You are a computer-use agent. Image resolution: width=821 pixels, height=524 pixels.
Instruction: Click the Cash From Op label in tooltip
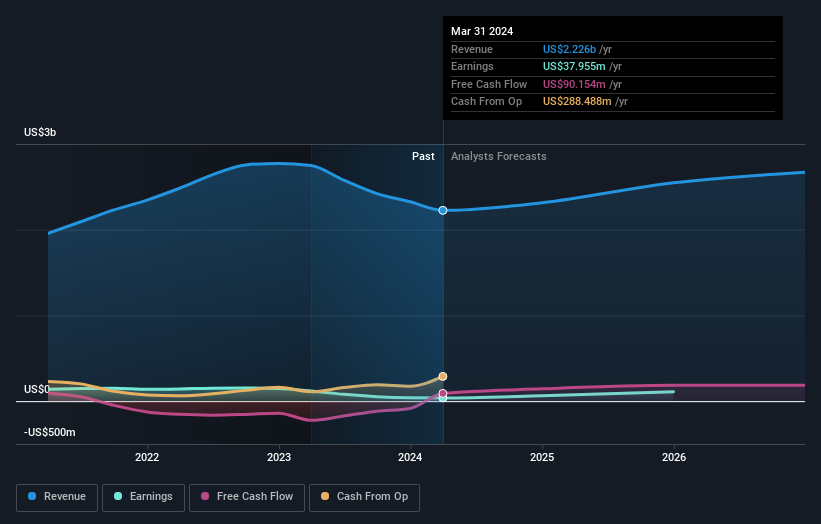pyautogui.click(x=486, y=102)
